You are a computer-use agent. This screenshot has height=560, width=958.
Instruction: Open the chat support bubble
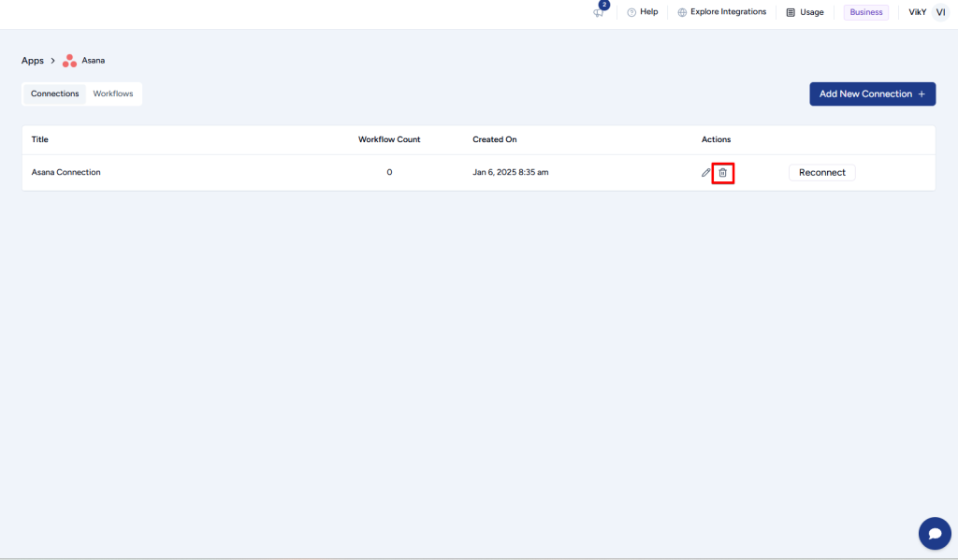934,533
